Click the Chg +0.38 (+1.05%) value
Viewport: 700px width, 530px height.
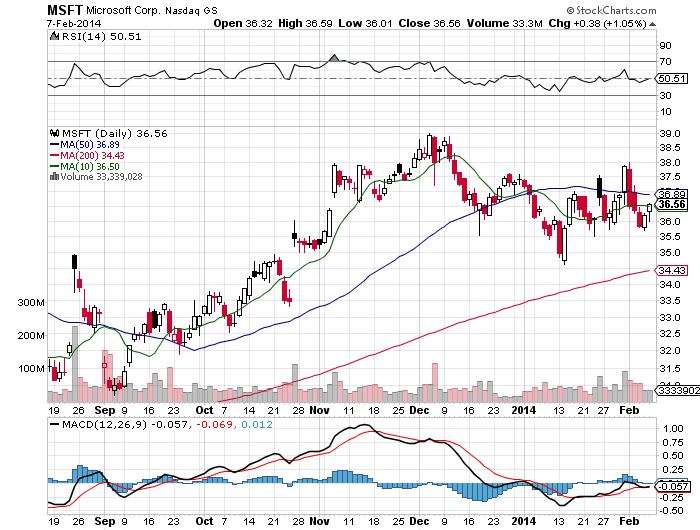click(x=597, y=23)
